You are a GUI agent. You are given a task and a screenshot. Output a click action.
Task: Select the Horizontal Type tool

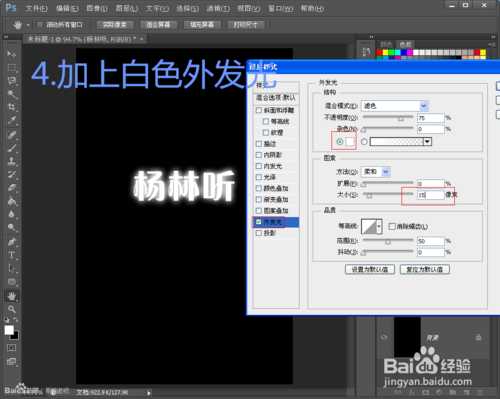[x=12, y=255]
